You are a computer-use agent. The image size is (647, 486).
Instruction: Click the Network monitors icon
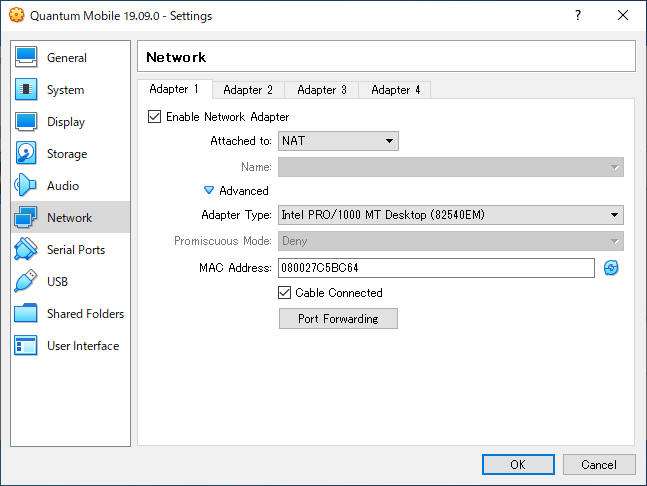26,217
